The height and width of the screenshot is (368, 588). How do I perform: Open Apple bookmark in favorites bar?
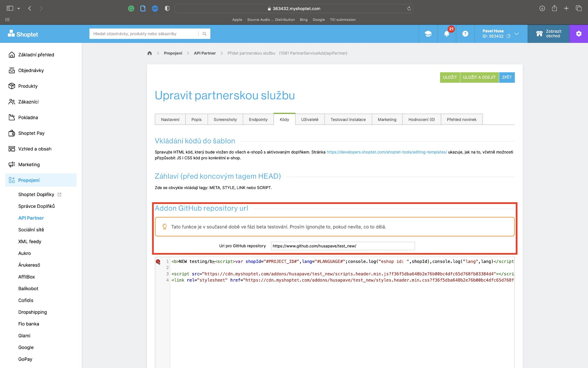237,20
